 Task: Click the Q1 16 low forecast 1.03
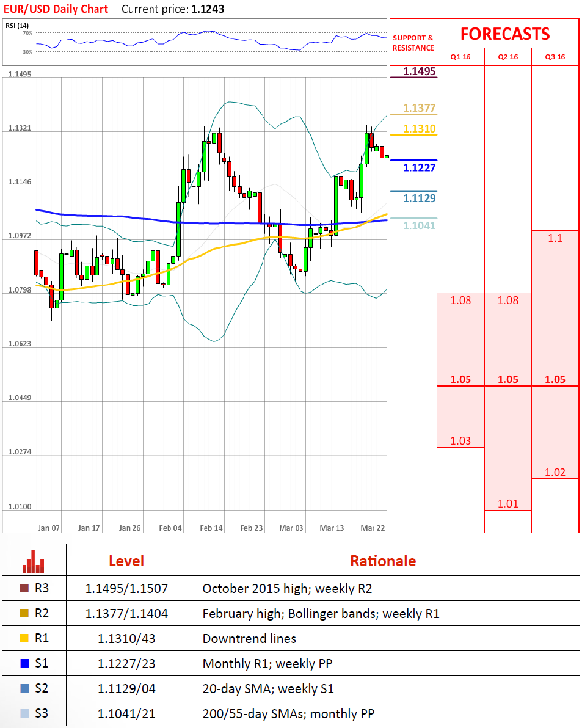[x=460, y=440]
